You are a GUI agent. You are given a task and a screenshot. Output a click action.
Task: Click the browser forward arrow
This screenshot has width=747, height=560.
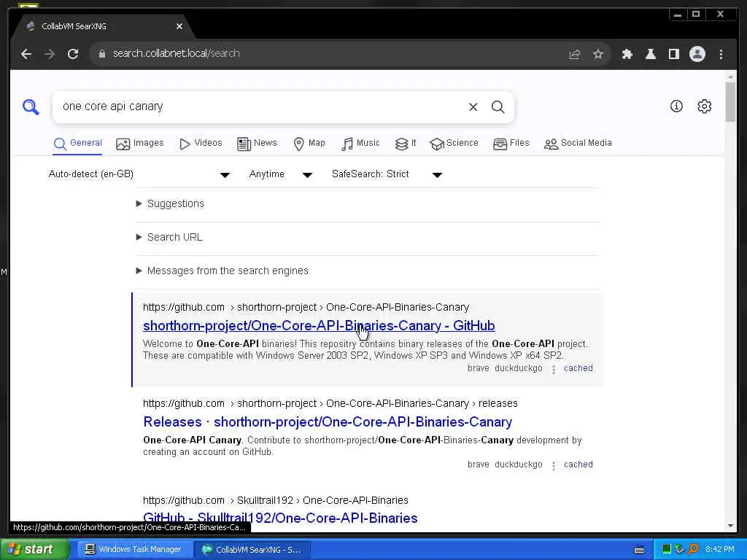50,54
